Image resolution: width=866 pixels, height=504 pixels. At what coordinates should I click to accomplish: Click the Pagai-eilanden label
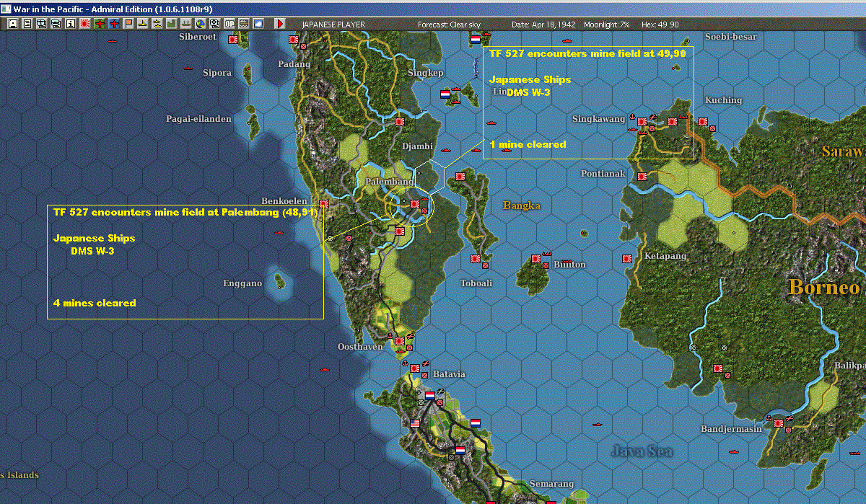[198, 119]
